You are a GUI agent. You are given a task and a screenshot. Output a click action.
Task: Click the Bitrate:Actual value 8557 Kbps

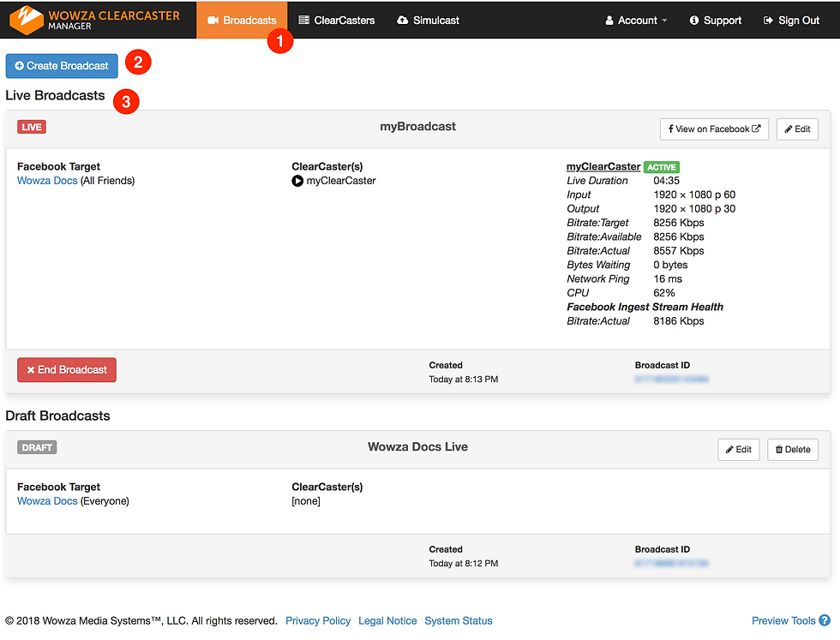tap(679, 251)
